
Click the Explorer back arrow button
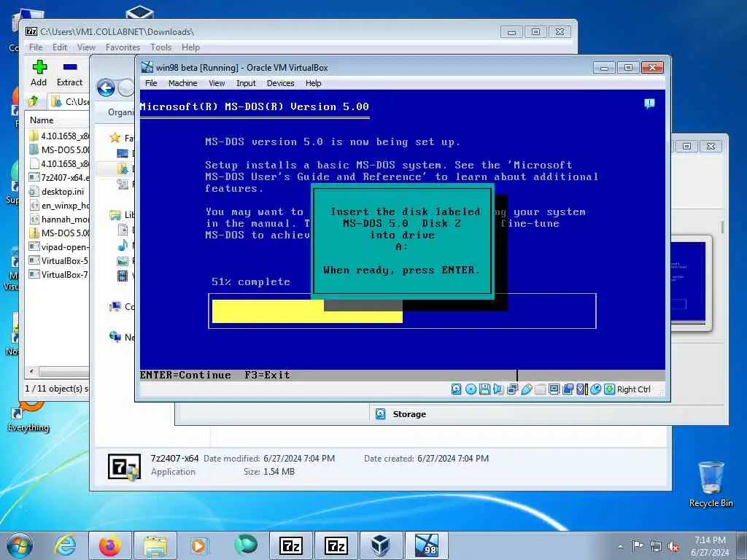point(106,88)
